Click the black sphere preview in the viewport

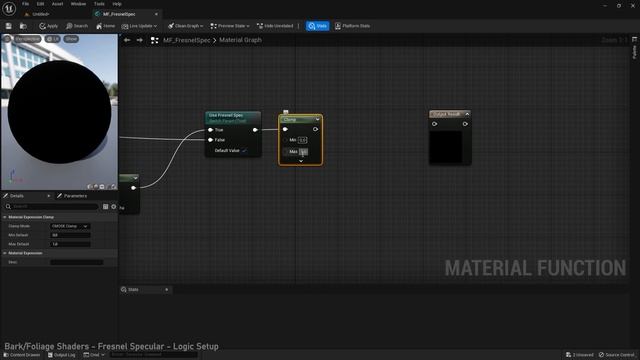pos(59,112)
